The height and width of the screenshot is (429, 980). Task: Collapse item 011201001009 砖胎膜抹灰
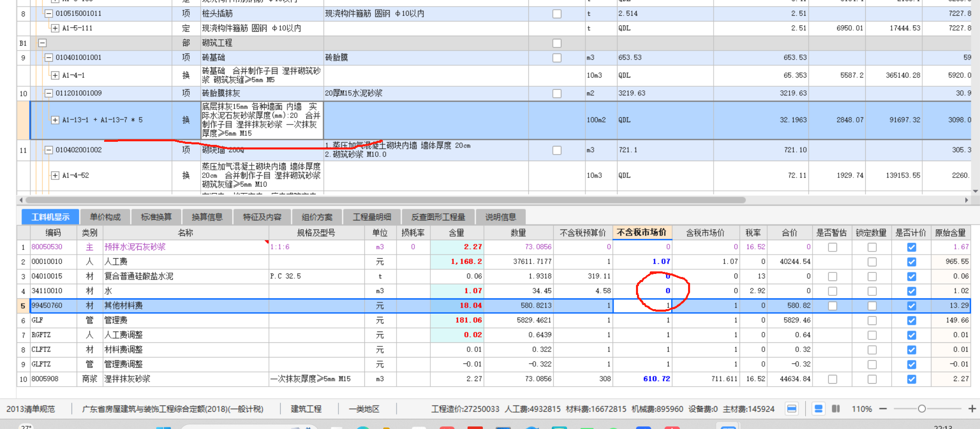click(49, 93)
